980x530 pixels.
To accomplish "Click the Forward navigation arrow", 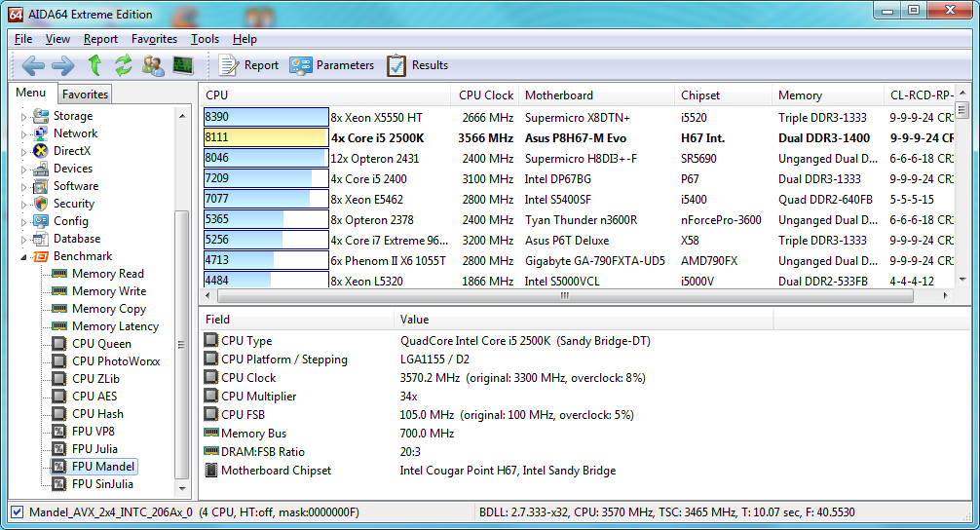I will (x=62, y=65).
